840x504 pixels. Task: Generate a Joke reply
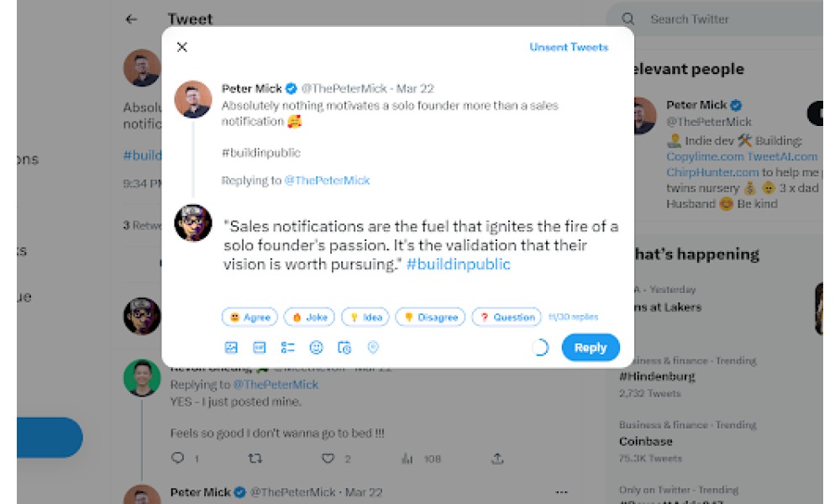pyautogui.click(x=309, y=317)
